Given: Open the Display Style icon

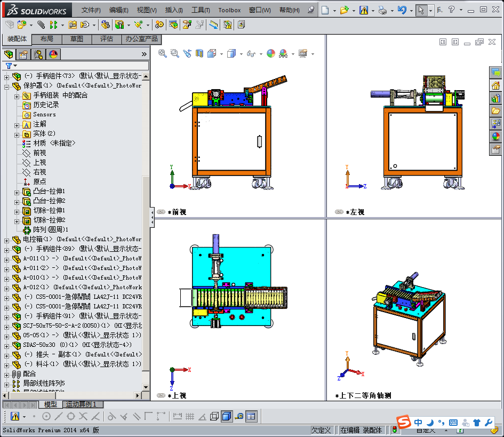Looking at the screenshot, I should (231, 53).
